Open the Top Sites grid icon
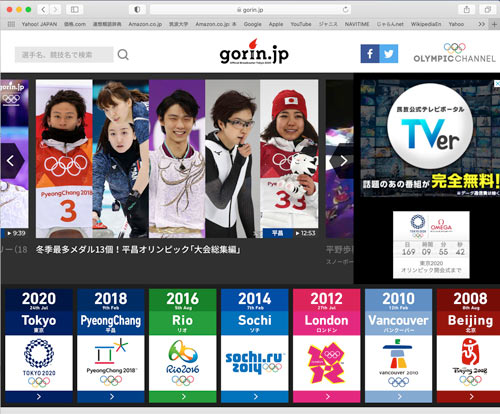This screenshot has width=500, height=414. 11,24
